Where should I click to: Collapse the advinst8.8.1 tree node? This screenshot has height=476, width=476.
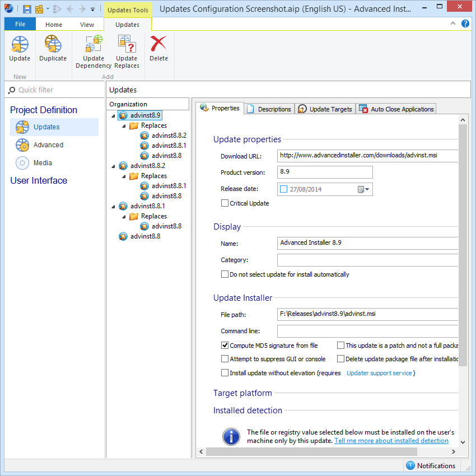click(x=113, y=207)
